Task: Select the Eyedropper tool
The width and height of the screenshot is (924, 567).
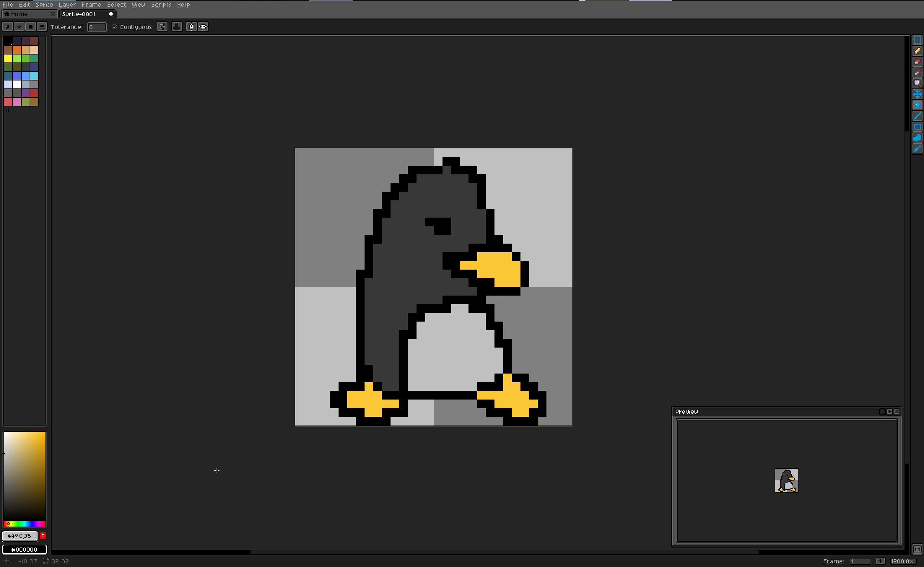Action: (x=917, y=73)
